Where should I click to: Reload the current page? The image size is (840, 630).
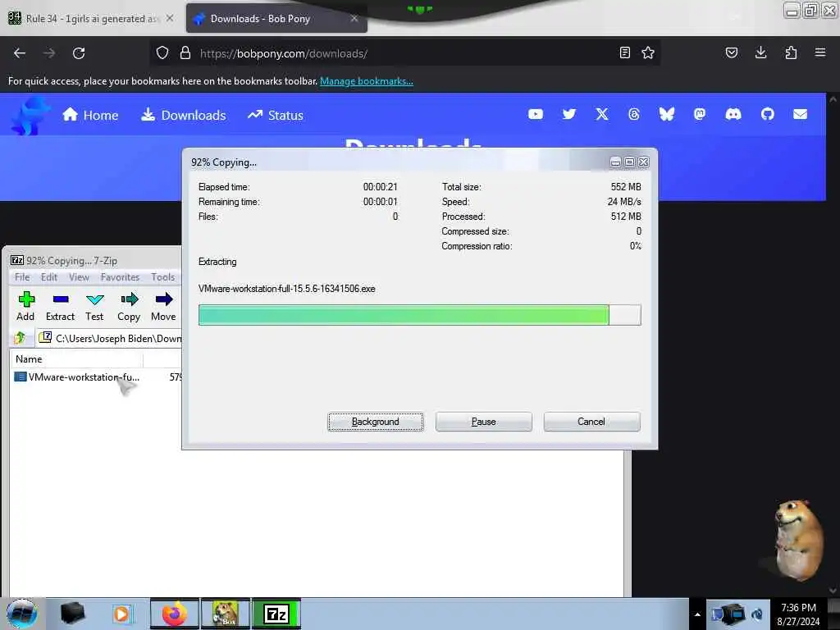click(79, 53)
